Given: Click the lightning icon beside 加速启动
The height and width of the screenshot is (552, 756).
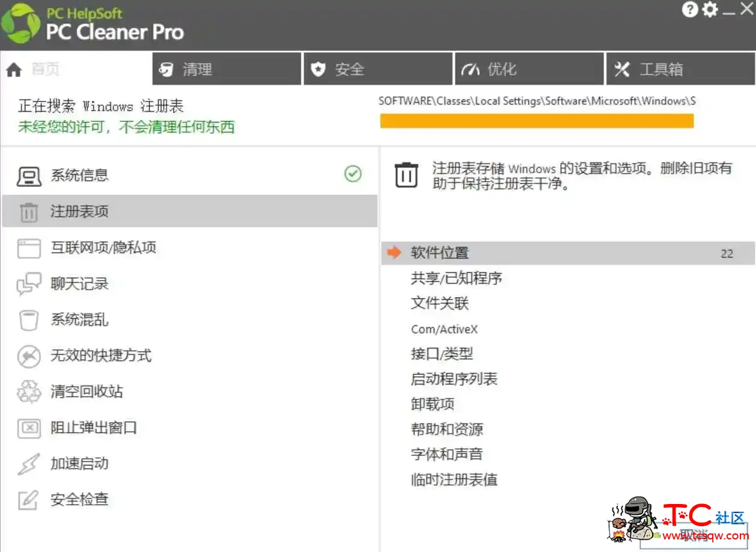Looking at the screenshot, I should point(29,464).
